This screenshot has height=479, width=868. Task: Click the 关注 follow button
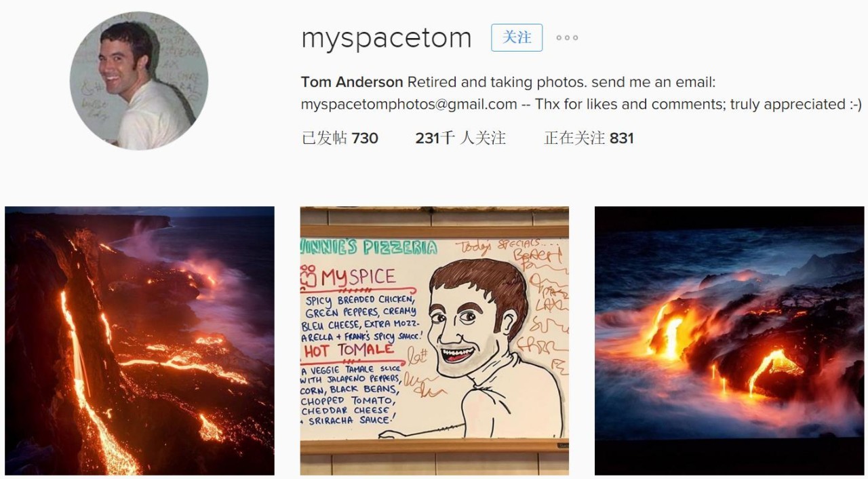pyautogui.click(x=517, y=37)
